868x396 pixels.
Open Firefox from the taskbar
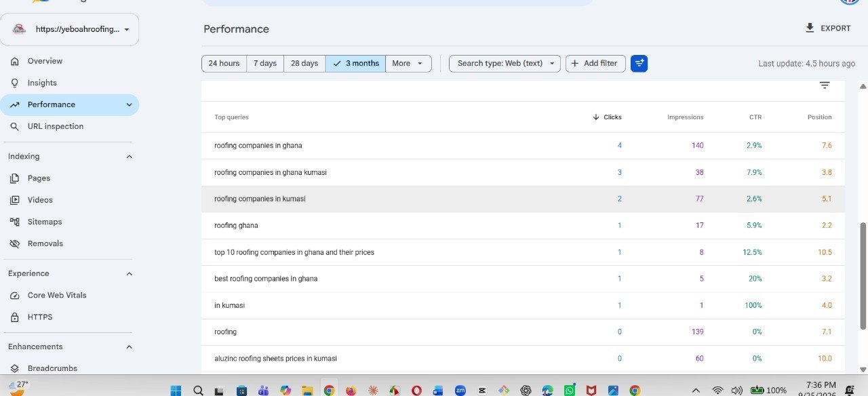click(x=351, y=391)
